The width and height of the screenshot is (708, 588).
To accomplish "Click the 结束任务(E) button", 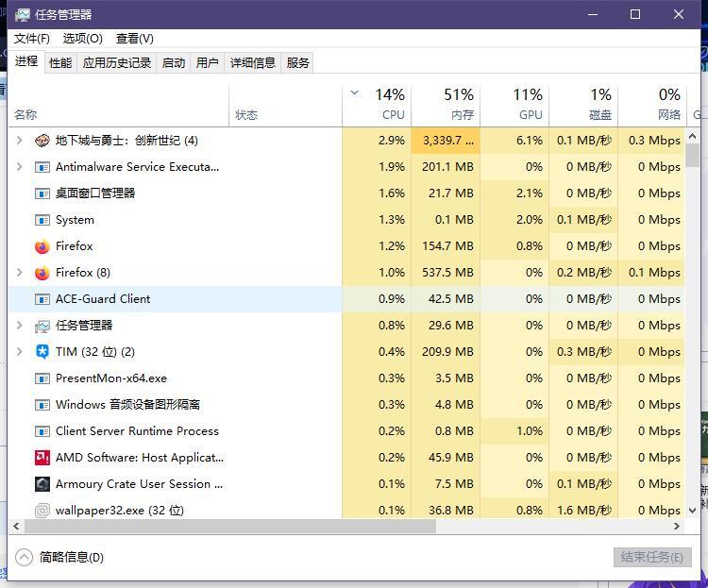I will (652, 557).
